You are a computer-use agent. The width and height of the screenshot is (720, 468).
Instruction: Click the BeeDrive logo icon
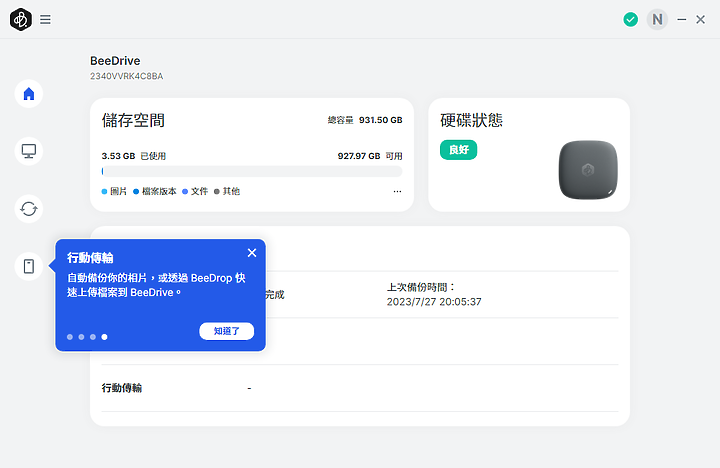pos(21,19)
